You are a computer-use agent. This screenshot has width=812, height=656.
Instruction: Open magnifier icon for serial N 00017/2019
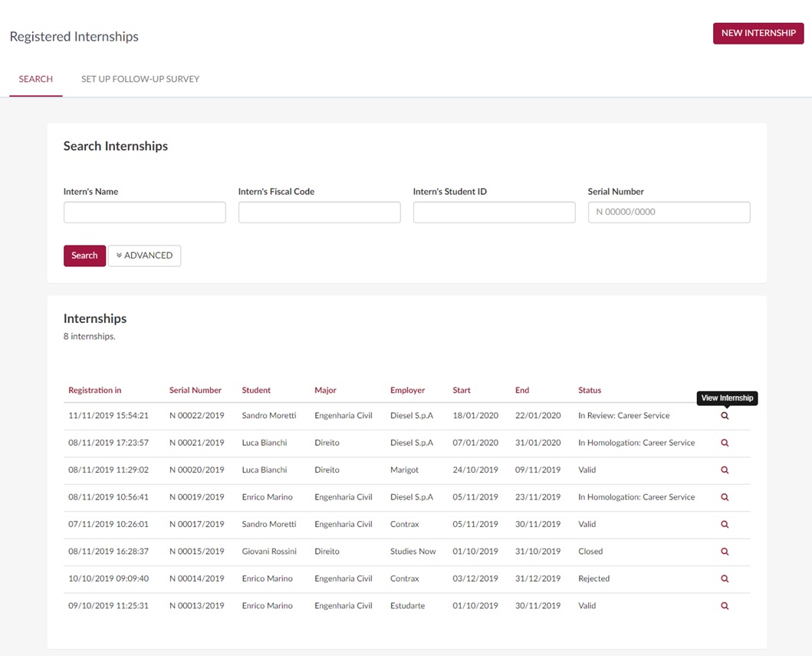coord(725,525)
